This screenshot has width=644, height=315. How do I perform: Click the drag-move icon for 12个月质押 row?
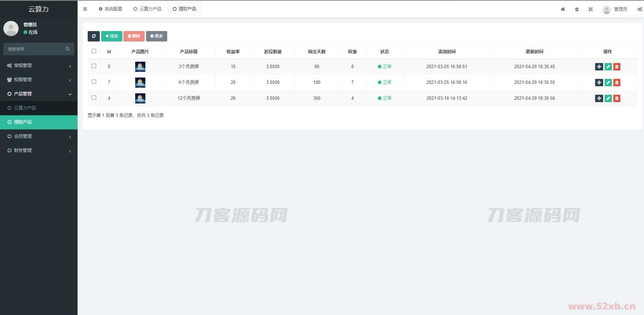[x=599, y=99]
